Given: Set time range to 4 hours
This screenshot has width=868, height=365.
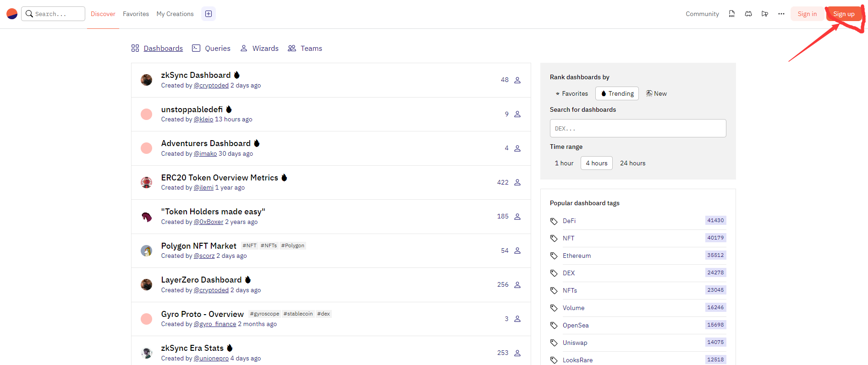Looking at the screenshot, I should click(x=597, y=163).
